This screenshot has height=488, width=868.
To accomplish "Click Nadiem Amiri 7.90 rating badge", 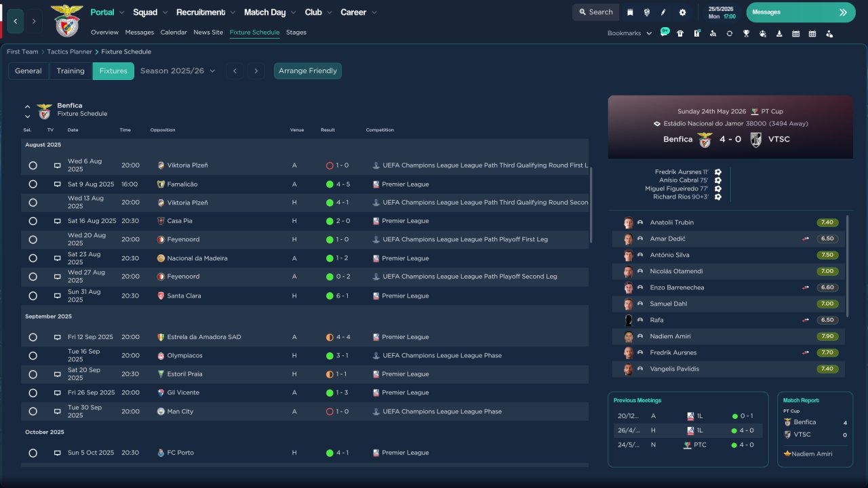I will point(827,336).
